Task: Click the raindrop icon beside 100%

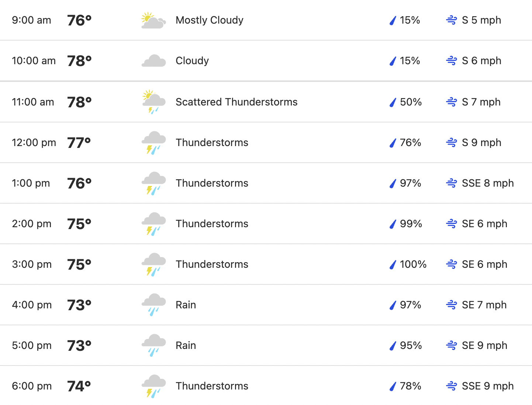Action: point(393,264)
